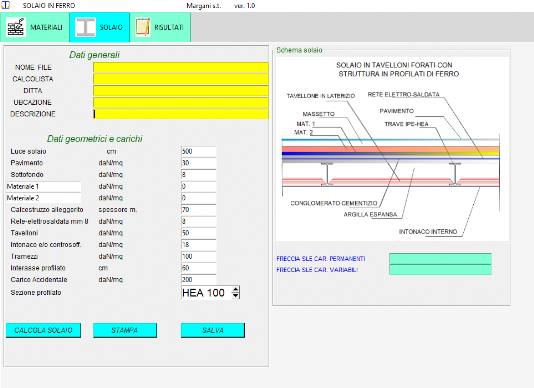
Task: Click the 'CONGLOMERATO CEMENTIZIO' diagram label
Action: tap(334, 203)
